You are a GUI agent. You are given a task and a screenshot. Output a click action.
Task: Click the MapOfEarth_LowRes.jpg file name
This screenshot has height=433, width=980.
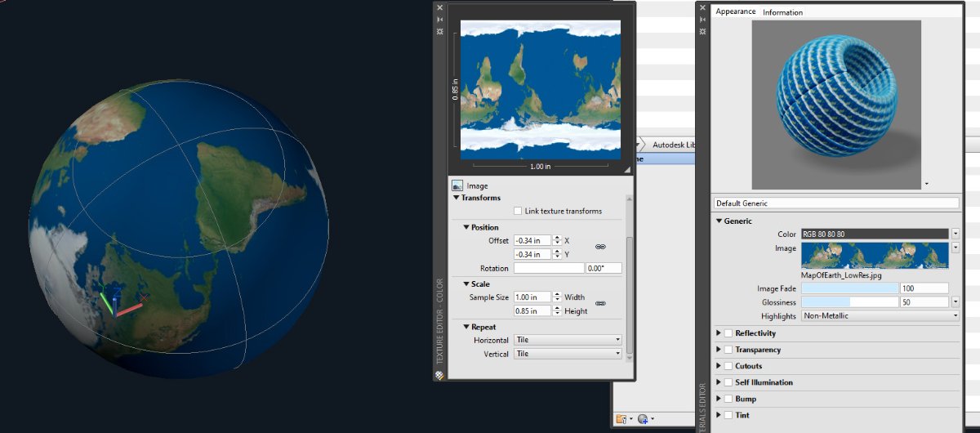click(x=840, y=275)
